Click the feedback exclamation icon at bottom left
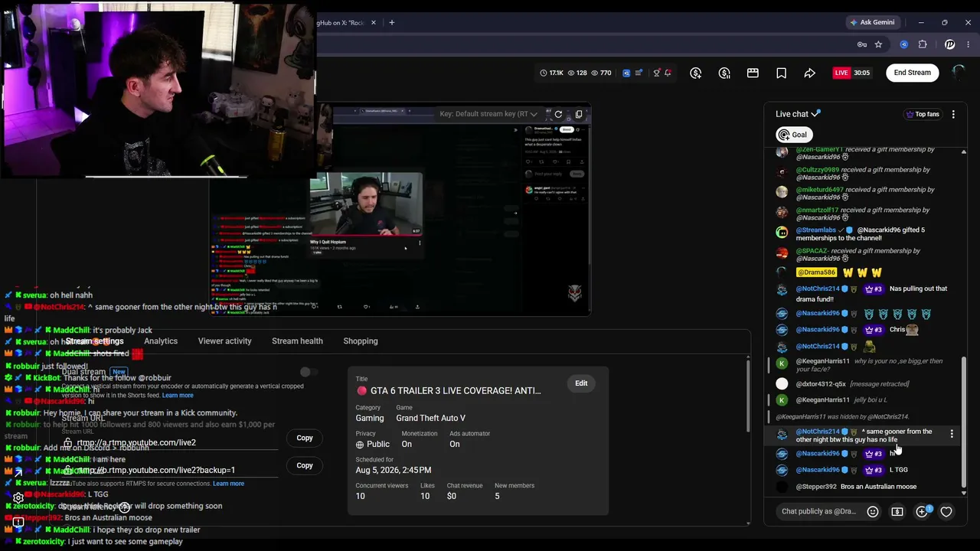Screen dimensions: 980x551 18,523
